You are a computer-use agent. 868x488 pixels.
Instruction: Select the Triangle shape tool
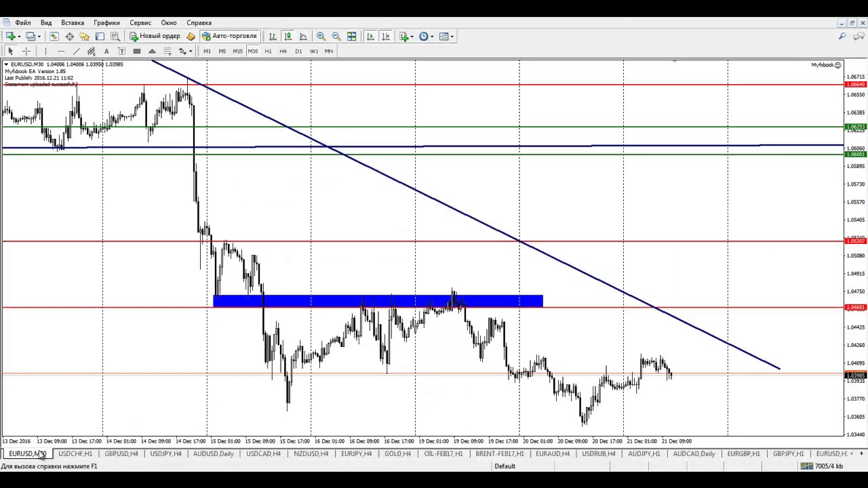pos(152,51)
